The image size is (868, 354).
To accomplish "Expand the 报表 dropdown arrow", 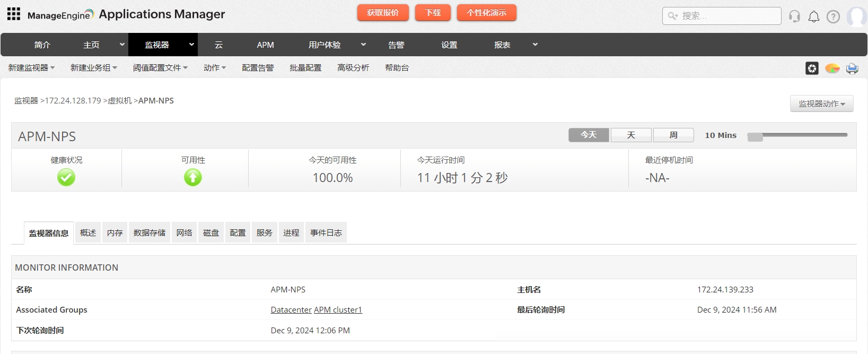I will coord(535,45).
